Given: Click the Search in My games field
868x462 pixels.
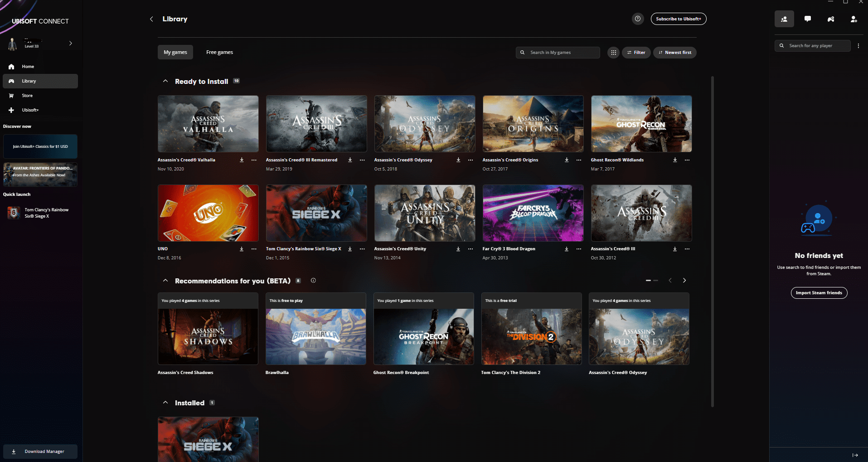Looking at the screenshot, I should tap(558, 52).
